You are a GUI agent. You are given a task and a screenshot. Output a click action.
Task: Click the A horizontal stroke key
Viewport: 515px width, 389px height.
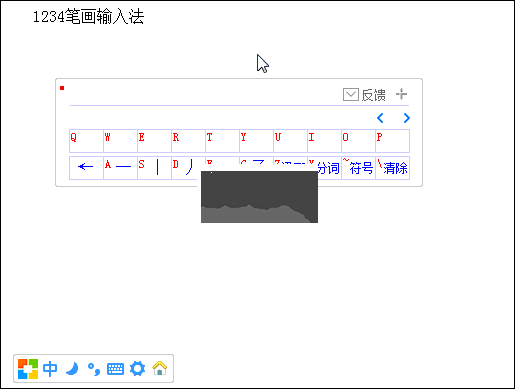(x=121, y=168)
